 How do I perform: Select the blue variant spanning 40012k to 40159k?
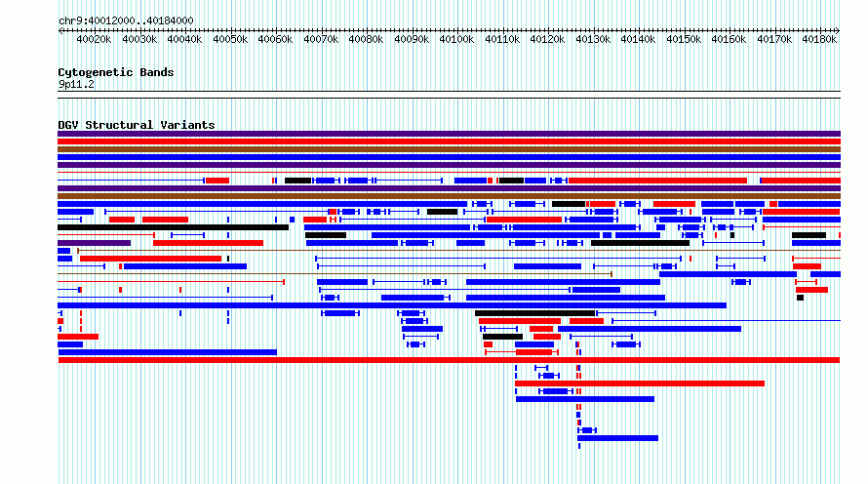coord(392,305)
